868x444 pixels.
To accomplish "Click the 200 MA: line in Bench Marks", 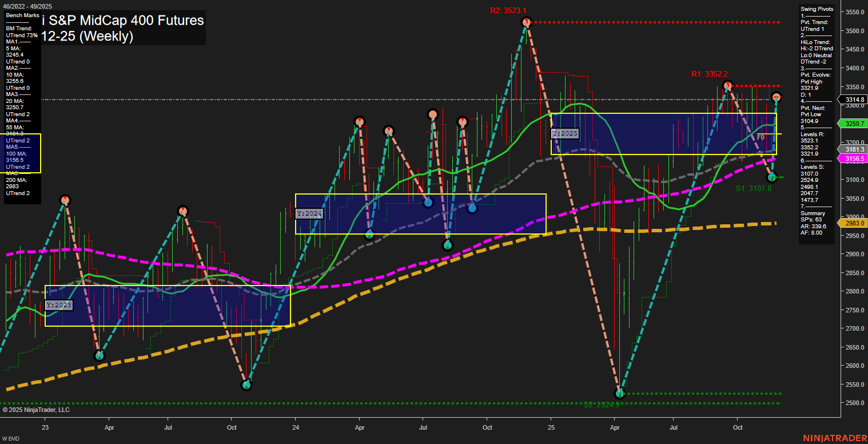I will 17,180.
